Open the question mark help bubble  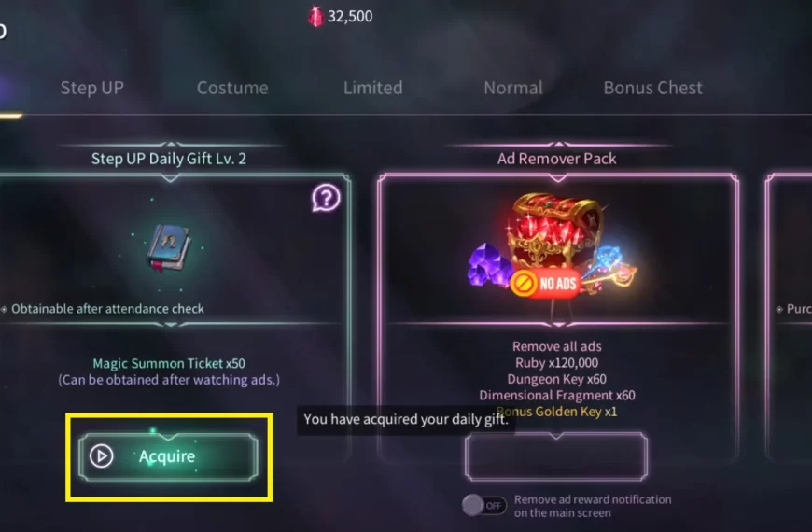click(326, 197)
